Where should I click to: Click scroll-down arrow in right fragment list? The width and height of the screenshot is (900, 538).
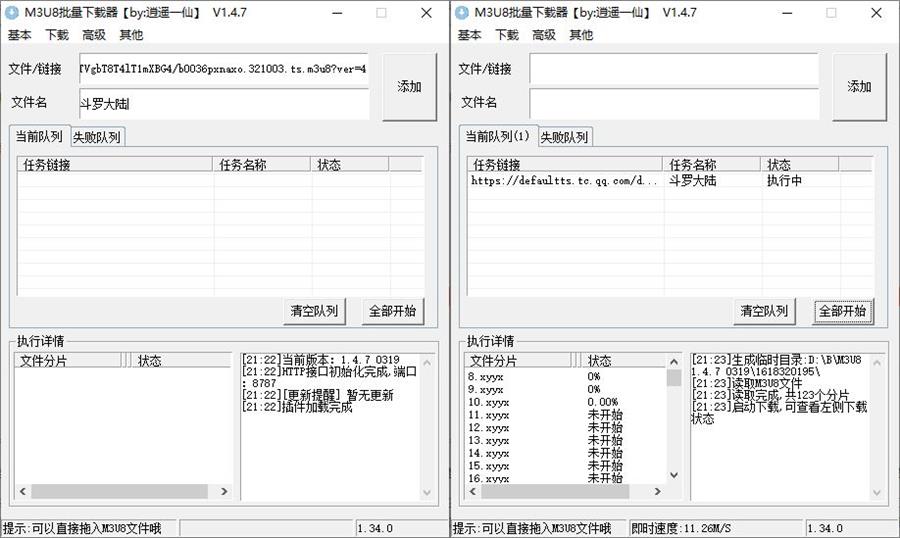point(673,475)
